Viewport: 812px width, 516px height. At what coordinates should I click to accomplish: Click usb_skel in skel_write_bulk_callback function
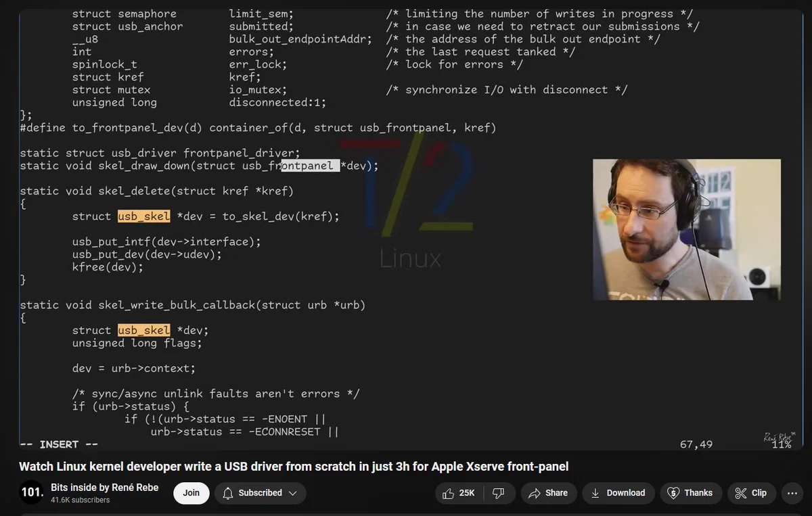click(x=144, y=330)
